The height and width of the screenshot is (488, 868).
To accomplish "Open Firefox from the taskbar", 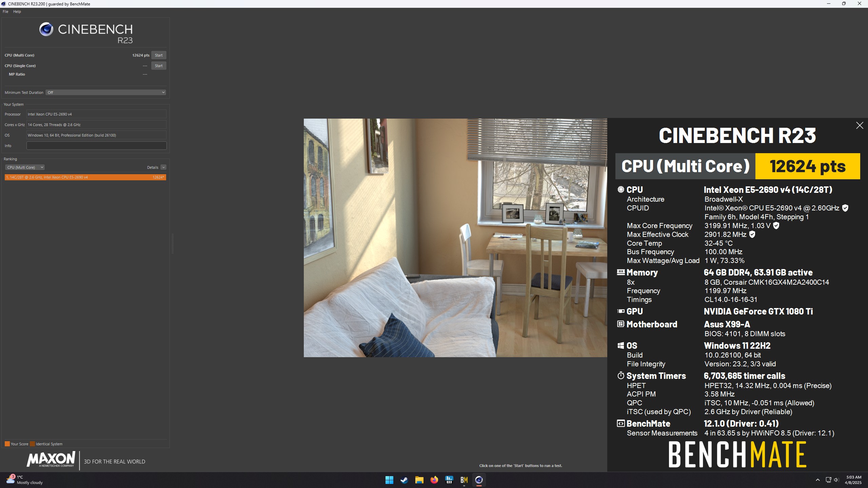I will coord(434,480).
